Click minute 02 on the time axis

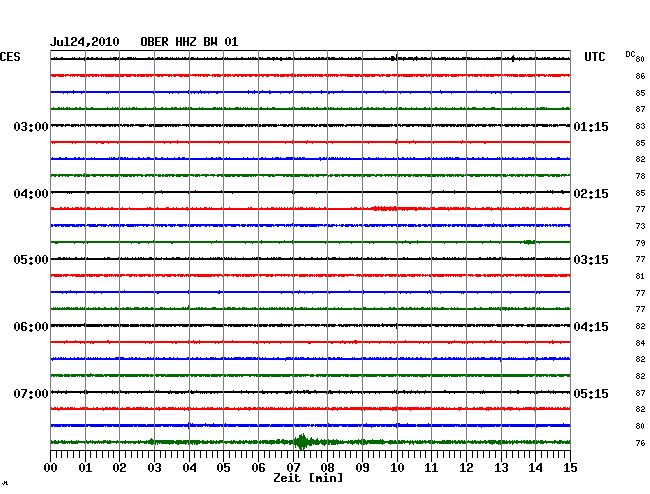click(x=119, y=467)
